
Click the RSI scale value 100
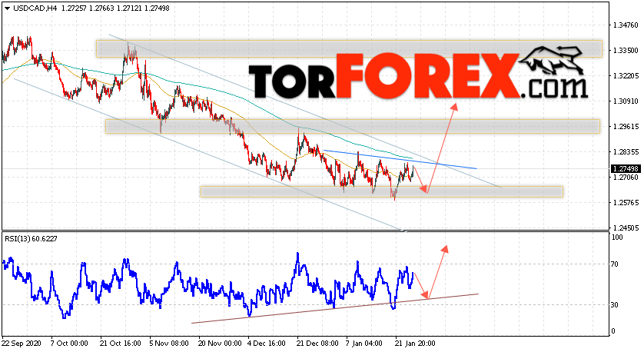(617, 237)
